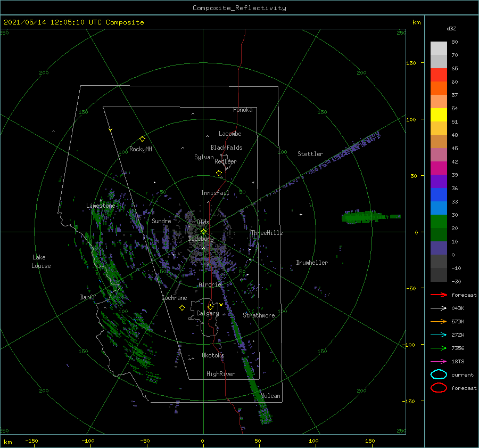Click the red 'forecast' ellipse legend icon
Screen dimensions: 479x448
tap(439, 388)
